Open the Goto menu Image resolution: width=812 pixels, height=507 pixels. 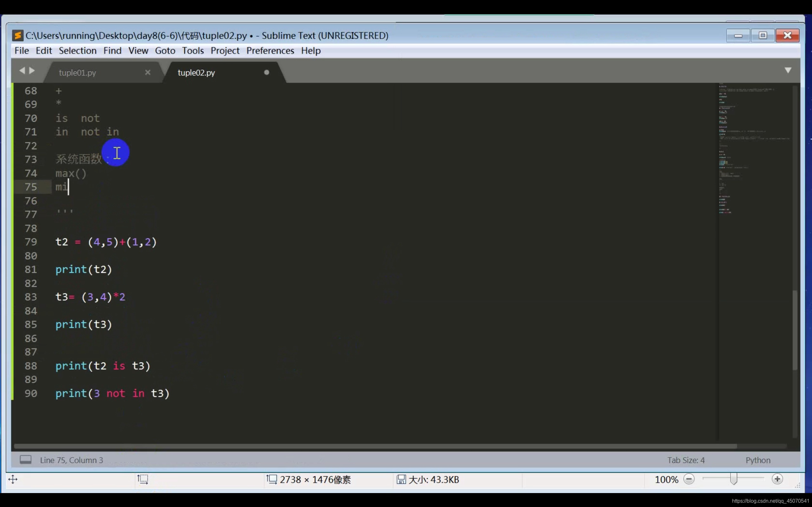[x=165, y=51]
